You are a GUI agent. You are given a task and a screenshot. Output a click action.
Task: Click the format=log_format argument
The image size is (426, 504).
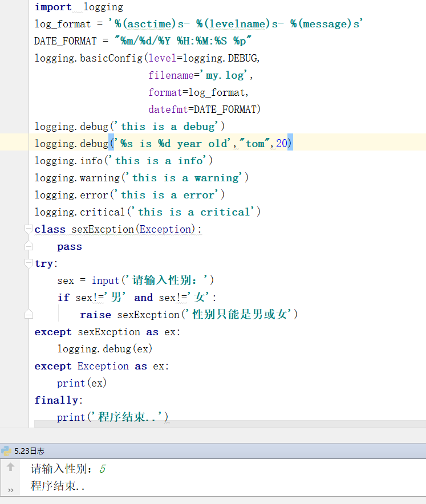coord(198,92)
